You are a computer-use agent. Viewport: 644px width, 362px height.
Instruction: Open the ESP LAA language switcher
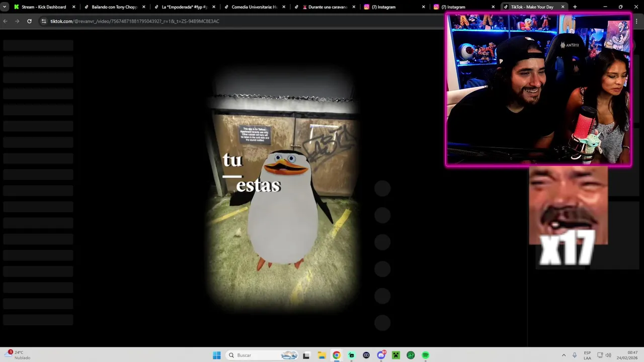[x=587, y=355]
